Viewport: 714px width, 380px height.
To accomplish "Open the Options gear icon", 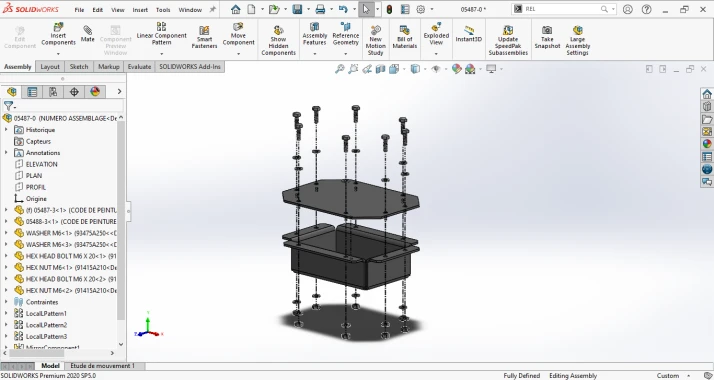I will [x=421, y=9].
